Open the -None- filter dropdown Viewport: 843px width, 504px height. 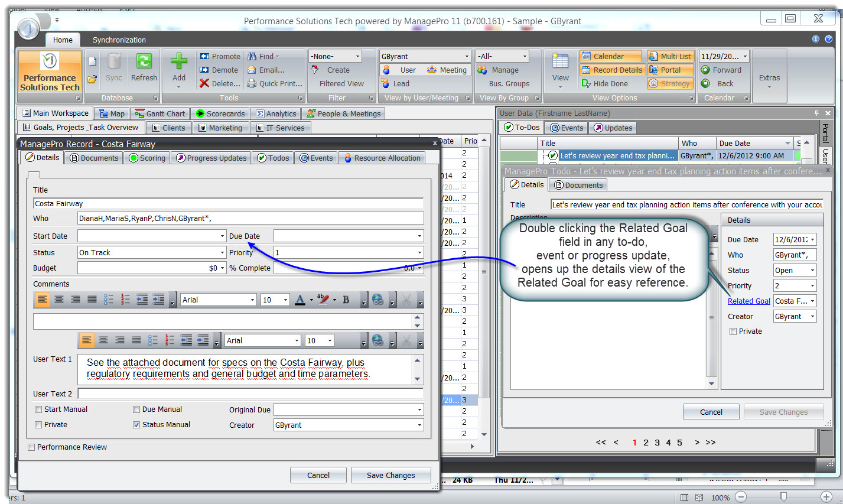click(x=357, y=56)
